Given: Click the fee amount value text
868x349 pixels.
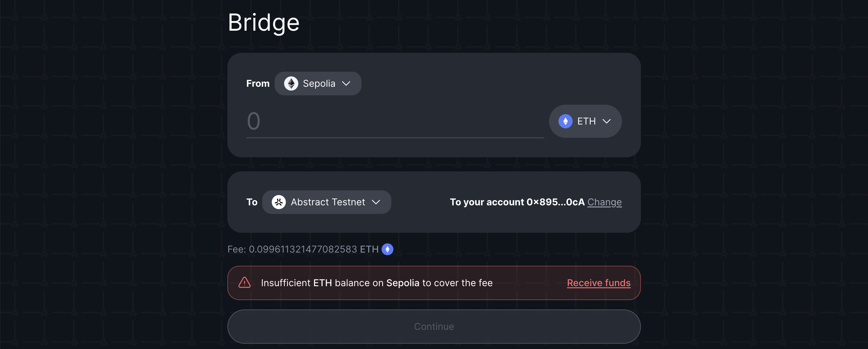Looking at the screenshot, I should (x=303, y=249).
